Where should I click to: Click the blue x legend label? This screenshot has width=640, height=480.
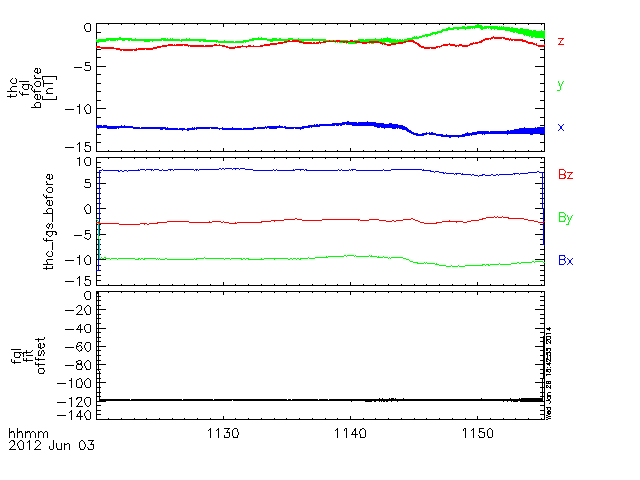pyautogui.click(x=561, y=127)
